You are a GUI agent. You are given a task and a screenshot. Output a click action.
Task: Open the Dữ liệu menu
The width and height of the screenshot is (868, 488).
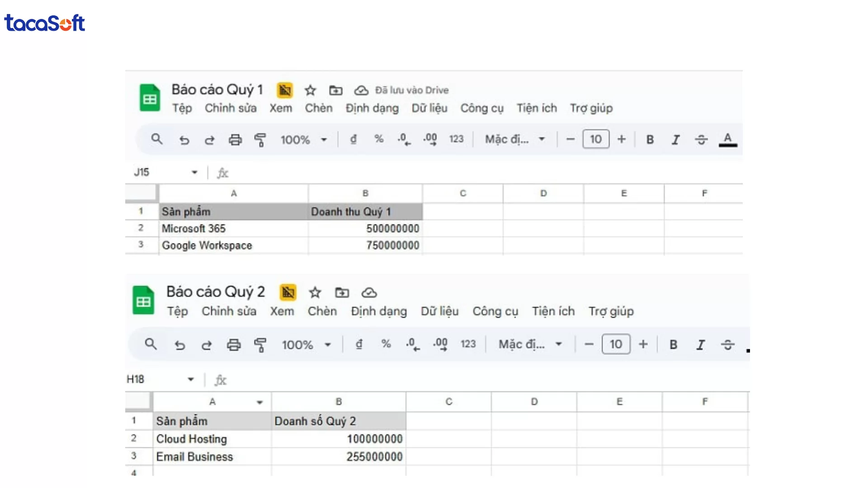click(x=429, y=108)
